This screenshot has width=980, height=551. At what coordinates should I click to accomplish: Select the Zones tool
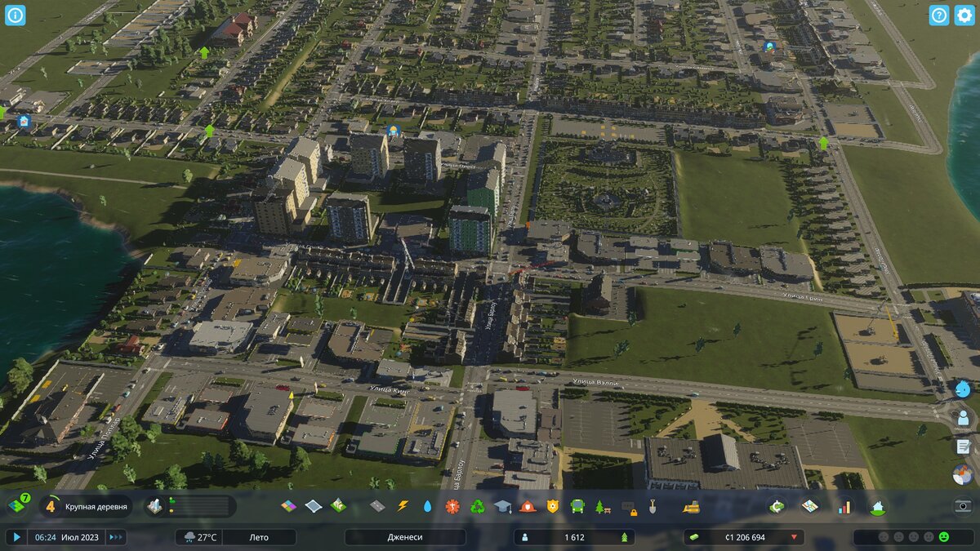point(288,506)
